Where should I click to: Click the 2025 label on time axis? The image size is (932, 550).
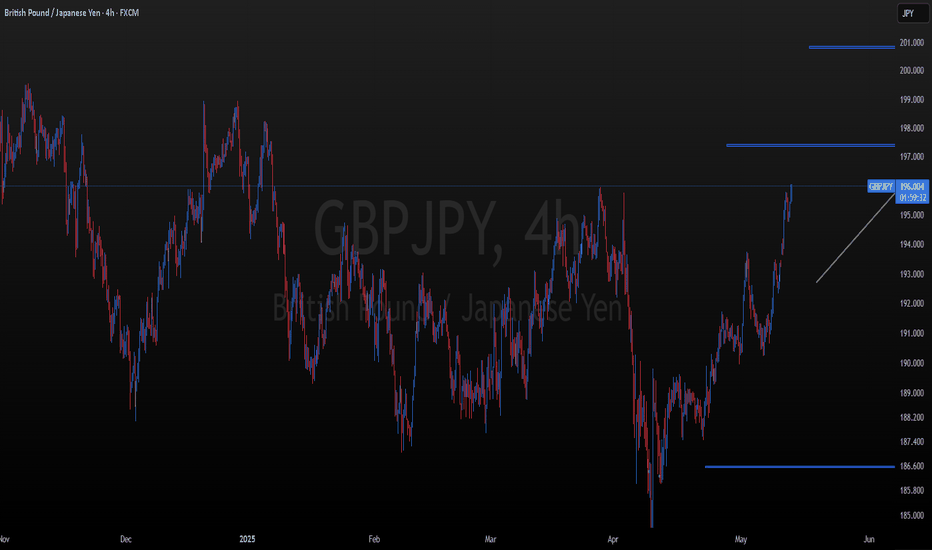pos(247,539)
